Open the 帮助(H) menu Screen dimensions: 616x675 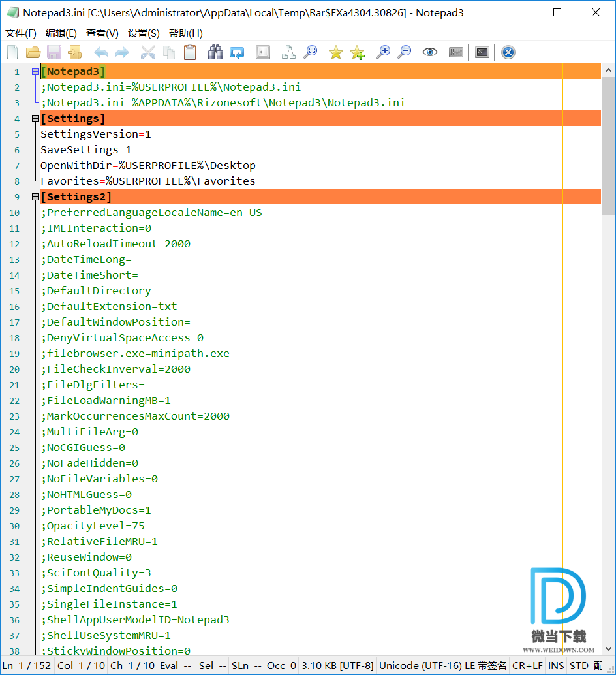click(186, 33)
